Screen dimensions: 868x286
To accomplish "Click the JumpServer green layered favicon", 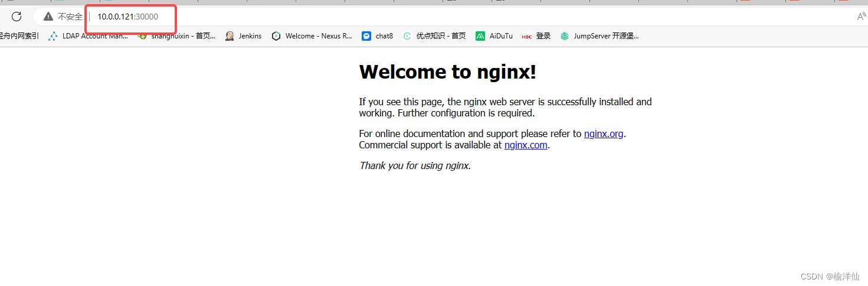I will coord(565,36).
